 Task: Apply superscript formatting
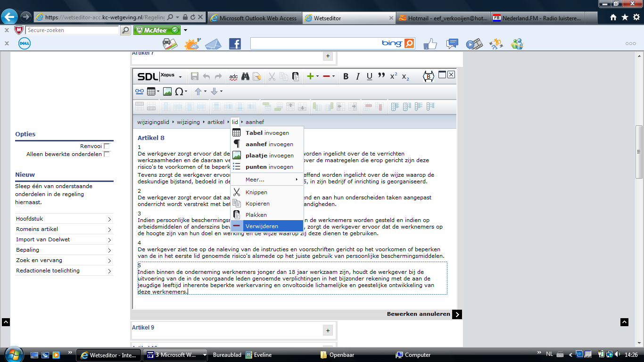click(394, 76)
